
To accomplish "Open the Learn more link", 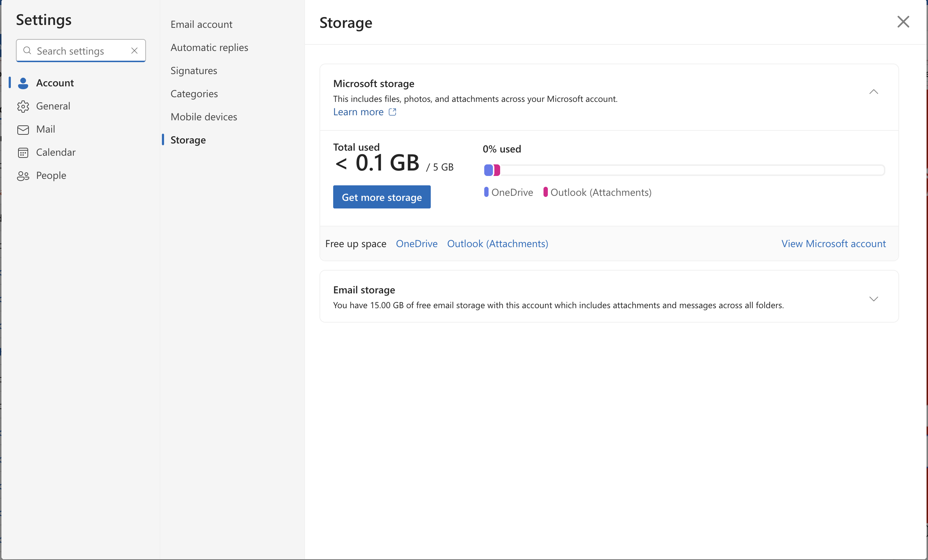I will pos(358,112).
